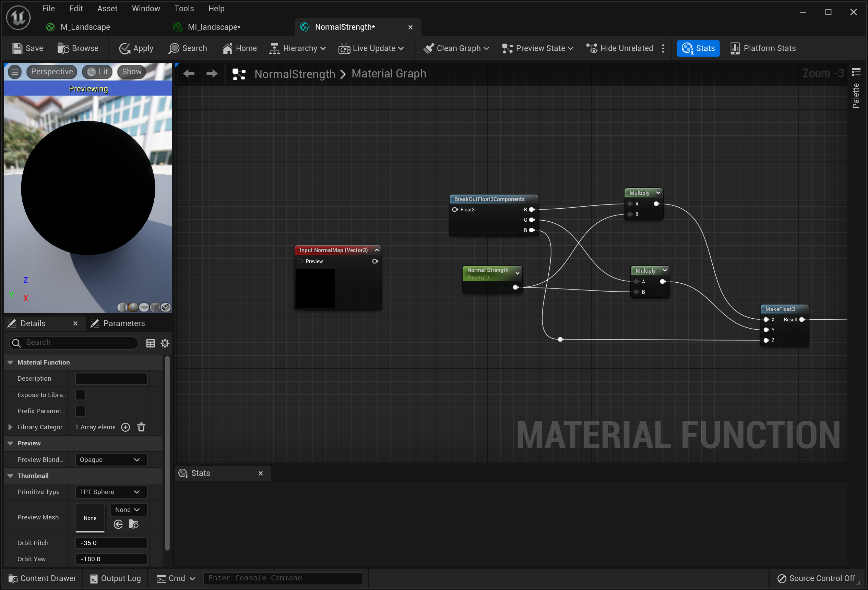Check Prefix Parameter Names checkbox
Image resolution: width=868 pixels, height=590 pixels.
tap(80, 411)
